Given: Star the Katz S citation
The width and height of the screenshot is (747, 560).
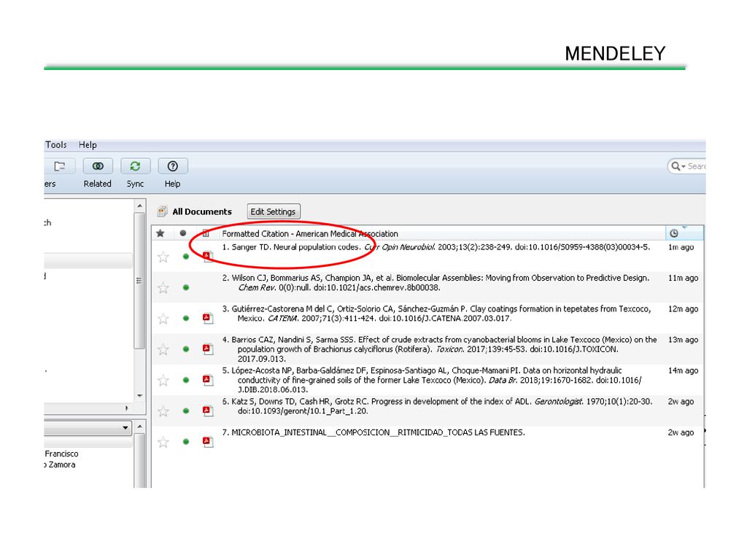Looking at the screenshot, I should coord(163,411).
